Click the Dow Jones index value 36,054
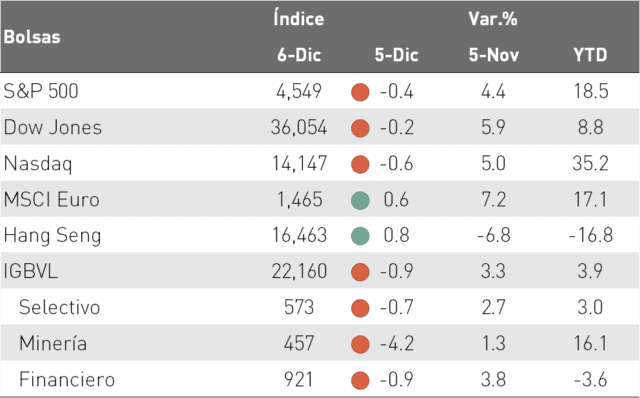Image resolution: width=640 pixels, height=398 pixels. pos(299,127)
